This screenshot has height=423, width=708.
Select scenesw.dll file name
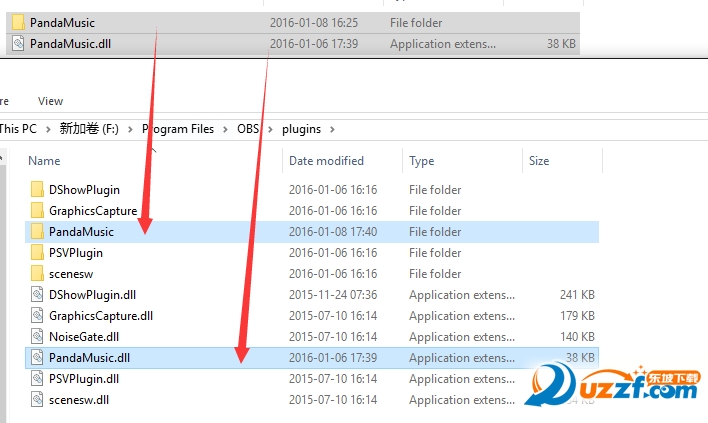(79, 400)
